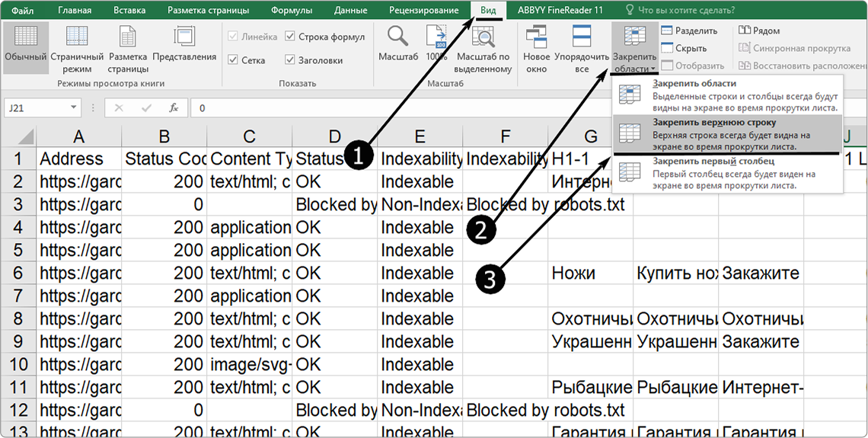This screenshot has height=438, width=868.
Task: Choose Freeze Panes (Закрепить области) menu entry
Action: 728,94
